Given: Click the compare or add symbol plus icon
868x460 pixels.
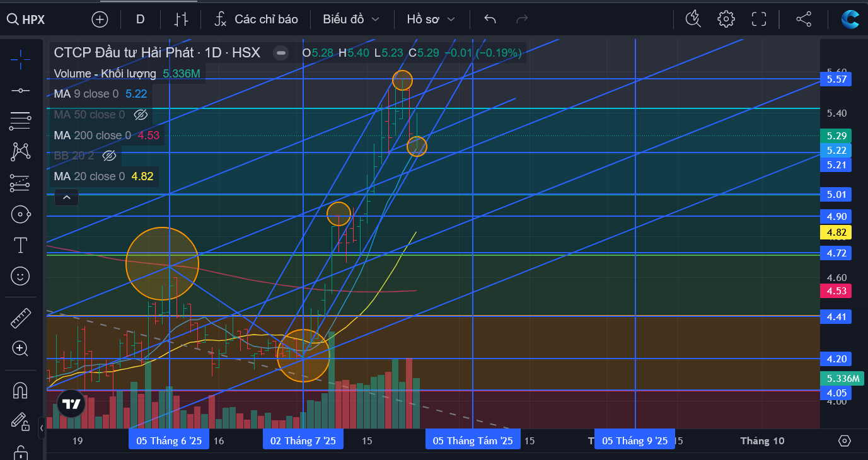Looking at the screenshot, I should click(100, 20).
